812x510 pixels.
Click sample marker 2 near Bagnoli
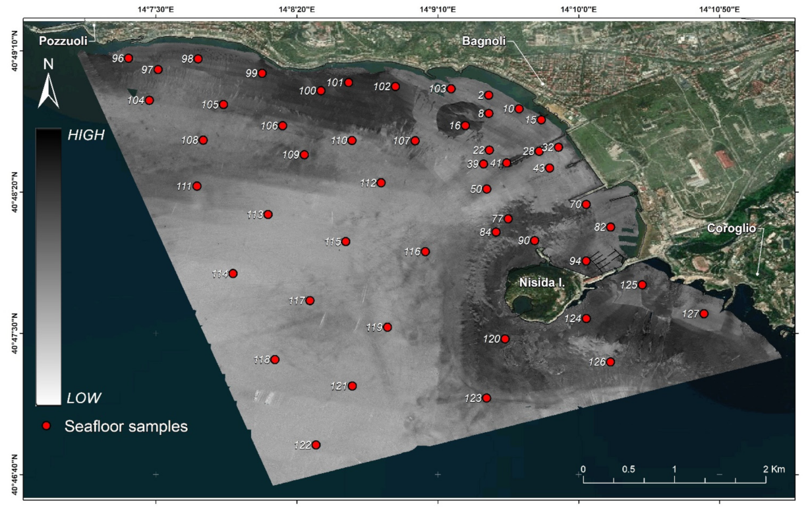coord(488,95)
